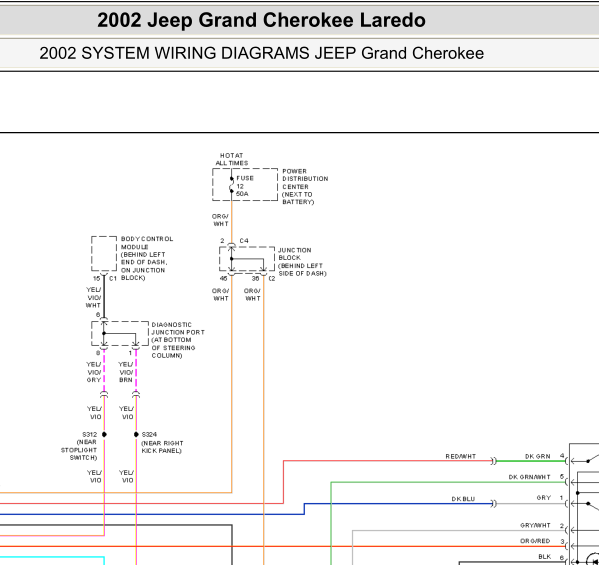599x565 pixels.
Task: Click the "GRY/WHT" wire label
Action: coord(535,526)
